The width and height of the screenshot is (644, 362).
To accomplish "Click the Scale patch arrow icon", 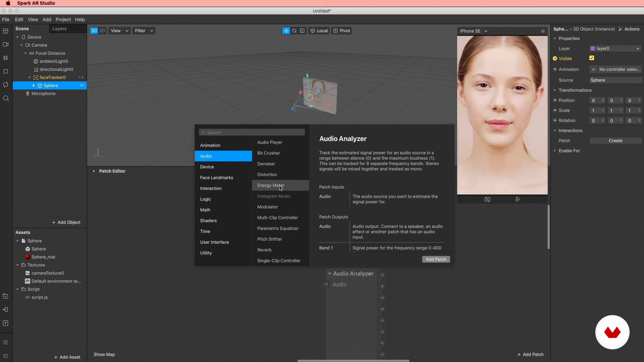I will click(555, 110).
